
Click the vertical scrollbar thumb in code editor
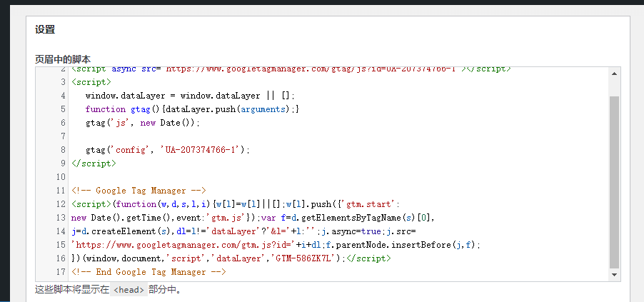point(615,183)
